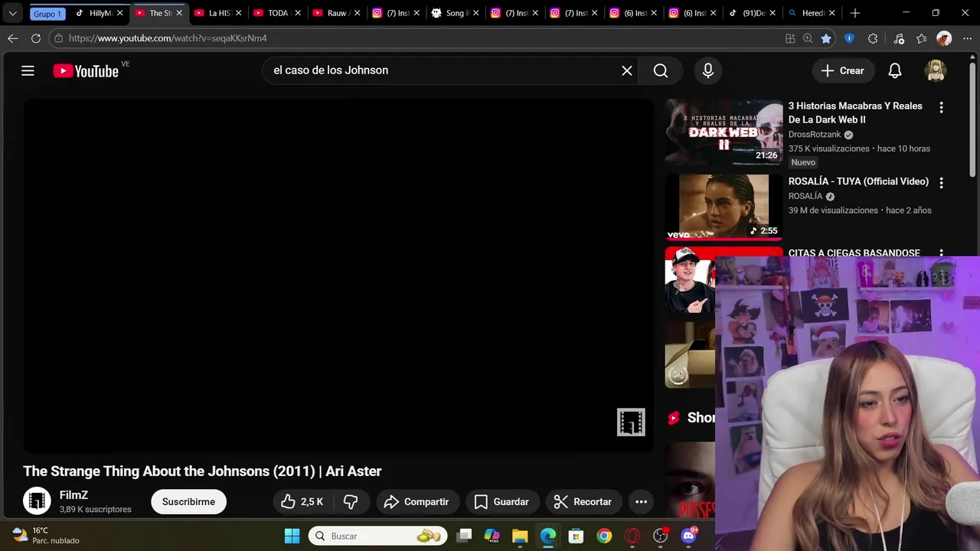Open the ROSALÍA TUYA video thumbnail
The image size is (980, 551).
tap(724, 207)
